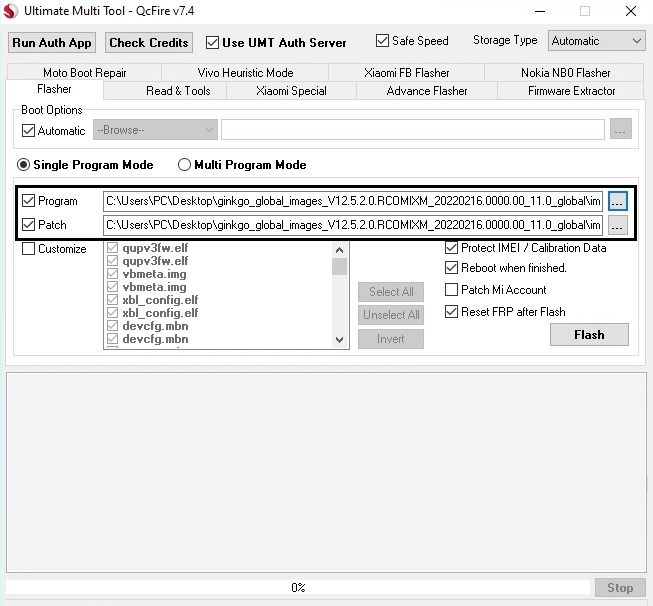
Task: Click the first vbmeta.img list item
Action: (x=154, y=274)
